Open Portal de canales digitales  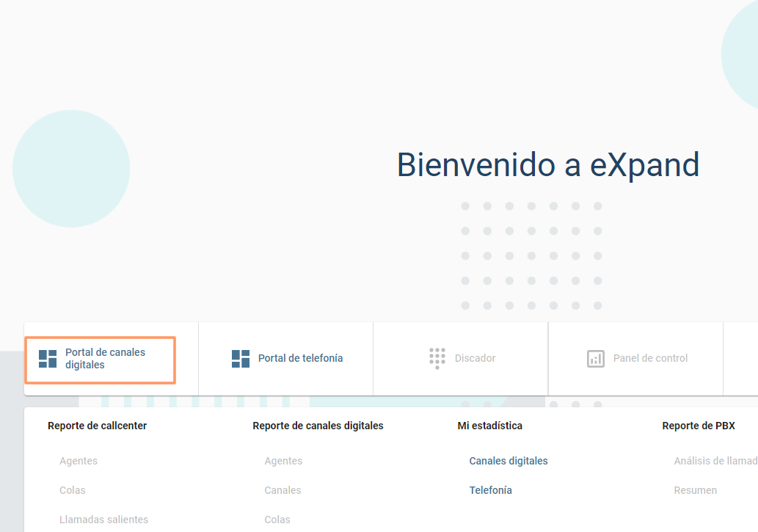click(x=105, y=358)
